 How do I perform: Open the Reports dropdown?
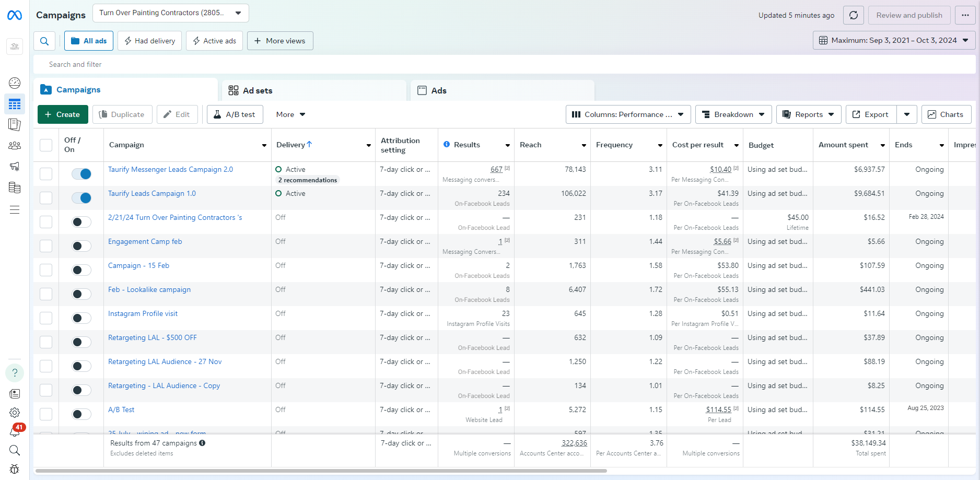[x=809, y=114]
